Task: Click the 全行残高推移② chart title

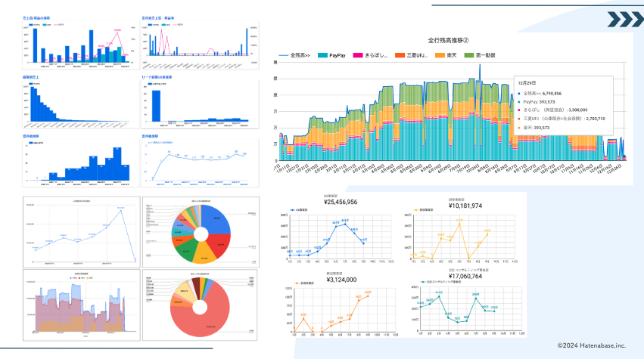Action: pyautogui.click(x=449, y=40)
